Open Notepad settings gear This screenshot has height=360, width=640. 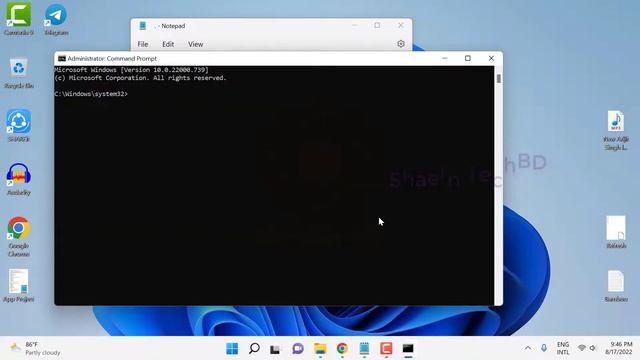point(401,44)
